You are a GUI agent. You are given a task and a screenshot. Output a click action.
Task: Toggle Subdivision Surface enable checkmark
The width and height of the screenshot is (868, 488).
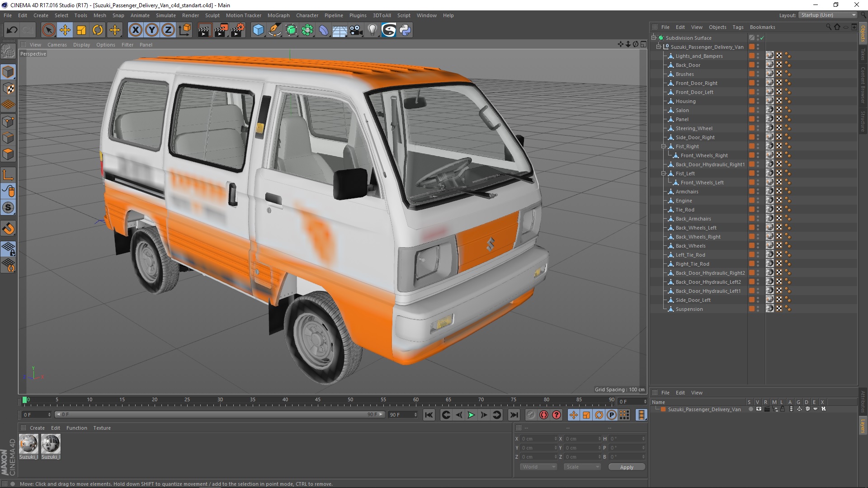(x=762, y=38)
